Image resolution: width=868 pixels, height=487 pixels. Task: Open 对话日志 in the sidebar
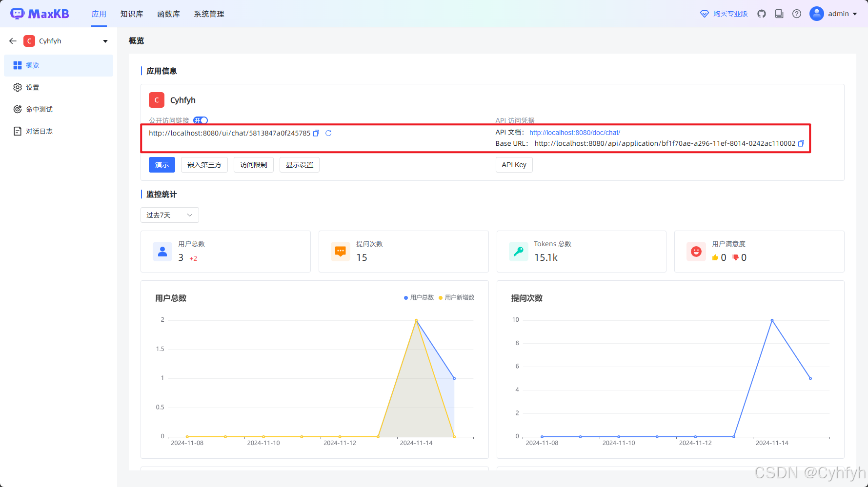59,131
